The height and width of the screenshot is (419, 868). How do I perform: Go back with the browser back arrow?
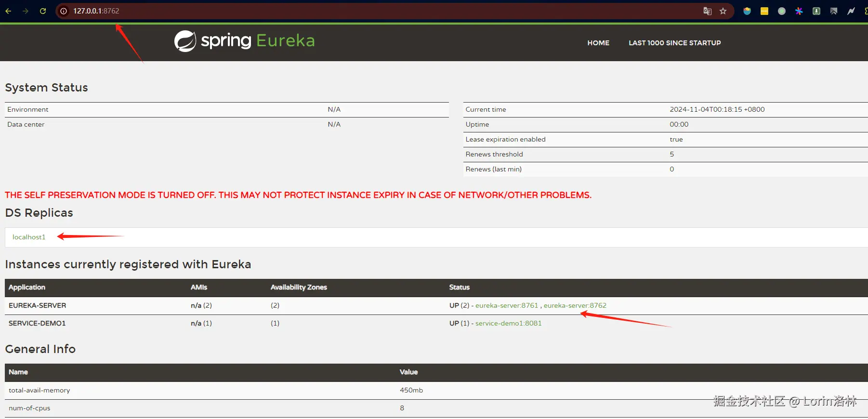8,11
